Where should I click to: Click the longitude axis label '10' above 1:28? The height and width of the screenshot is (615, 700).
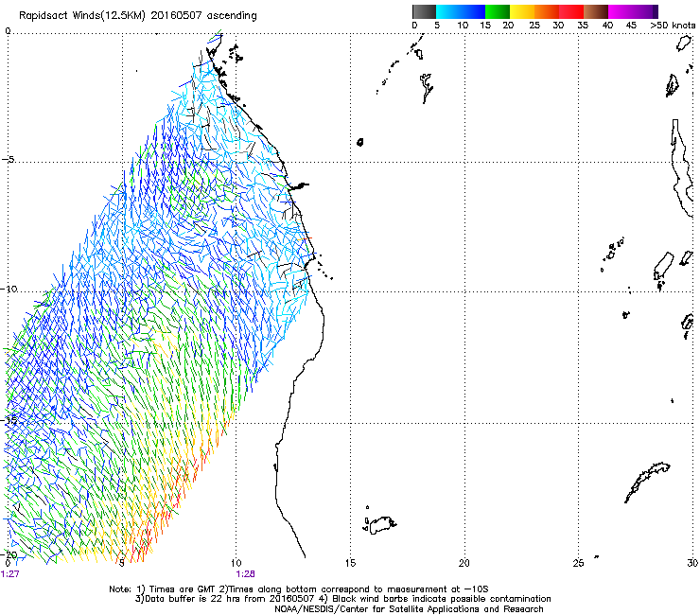pyautogui.click(x=236, y=563)
